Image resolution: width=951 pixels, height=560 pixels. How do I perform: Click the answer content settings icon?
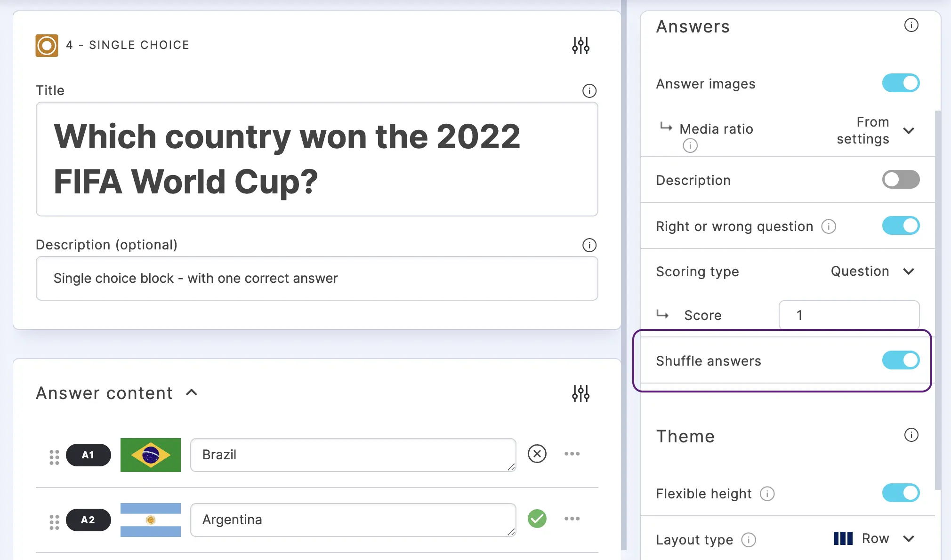point(580,393)
